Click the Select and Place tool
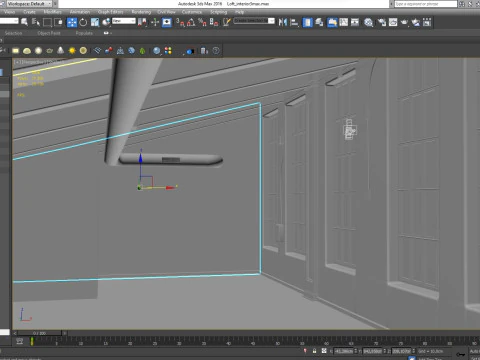This screenshot has height=360, width=480. (x=106, y=22)
